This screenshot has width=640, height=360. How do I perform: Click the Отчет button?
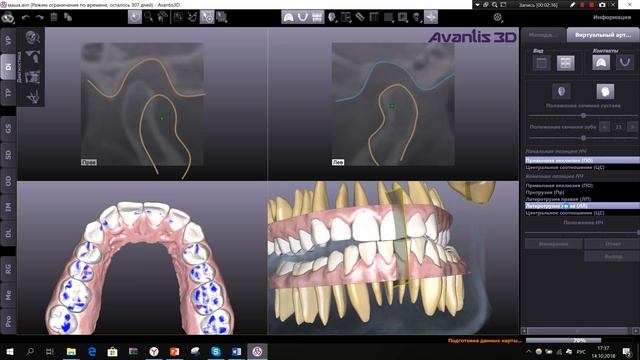point(612,244)
